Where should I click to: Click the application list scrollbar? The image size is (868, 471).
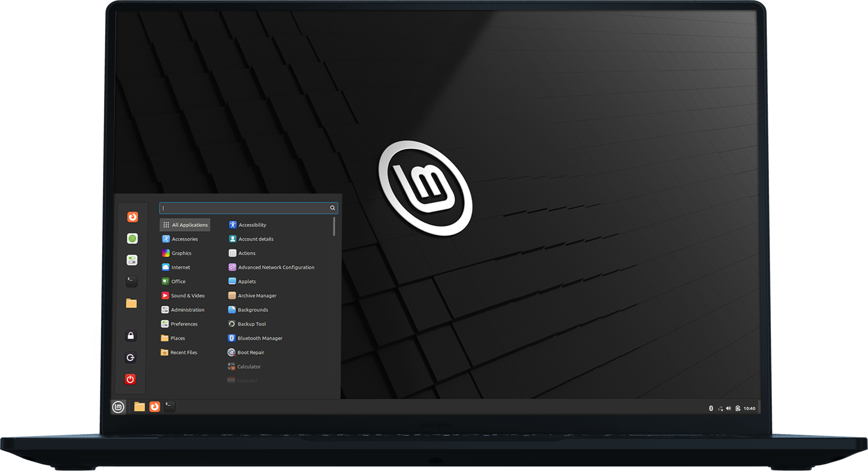[x=334, y=226]
